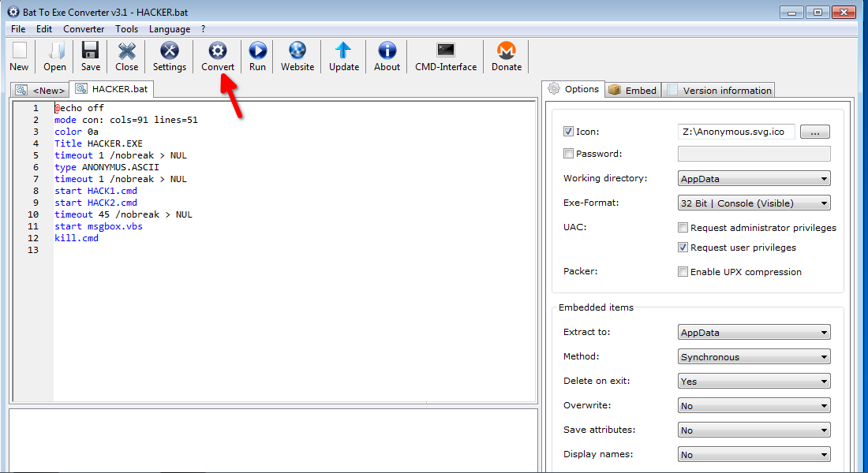Uncheck the Icon checkbox
Image resolution: width=868 pixels, height=473 pixels.
(568, 132)
